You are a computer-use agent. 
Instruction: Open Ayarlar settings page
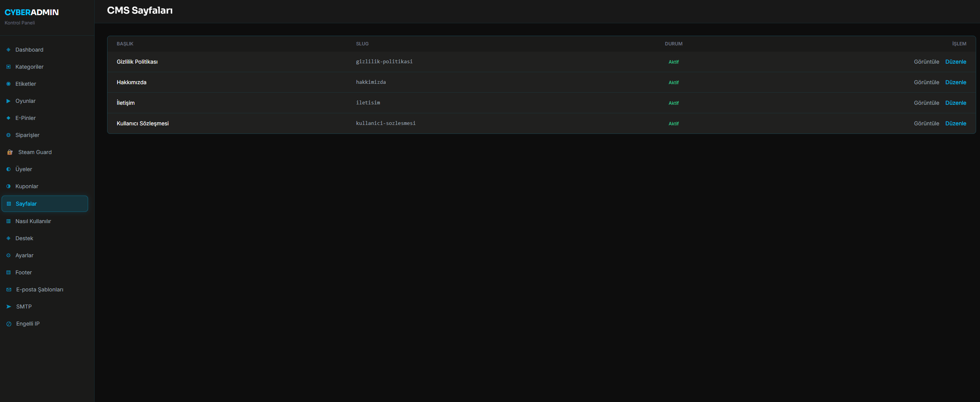pos(45,255)
